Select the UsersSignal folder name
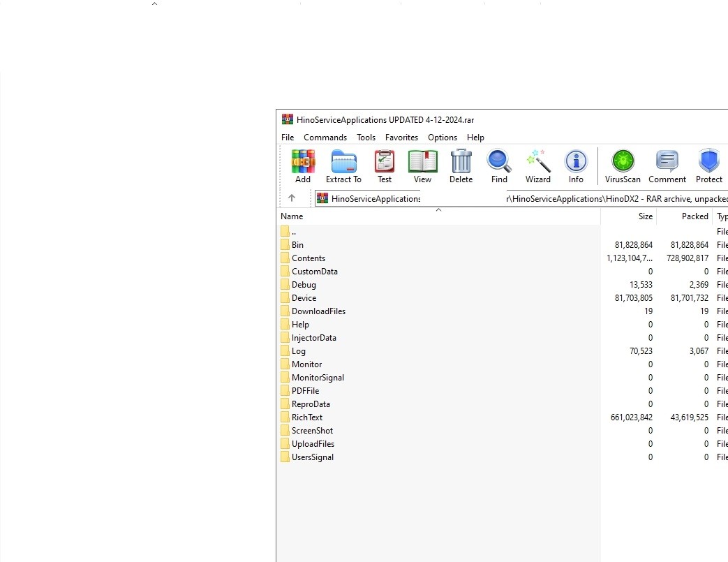 [x=313, y=457]
